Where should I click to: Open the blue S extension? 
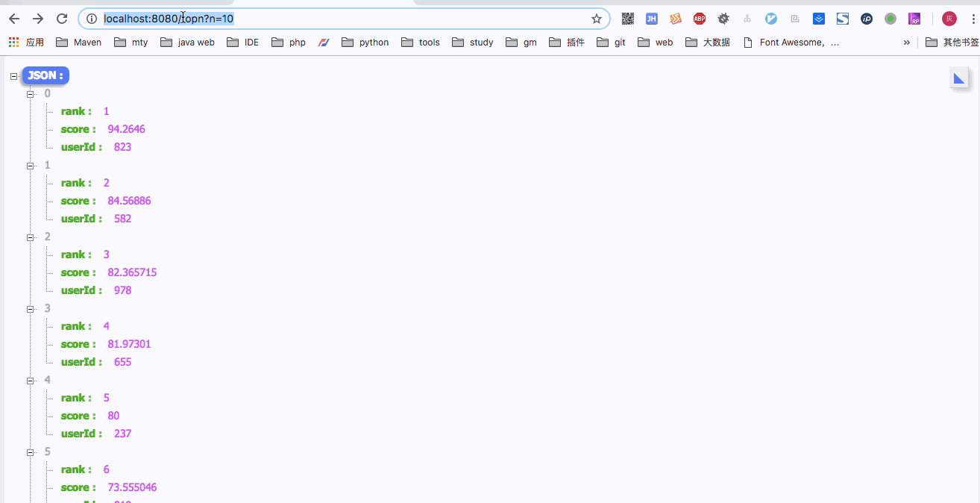tap(843, 19)
